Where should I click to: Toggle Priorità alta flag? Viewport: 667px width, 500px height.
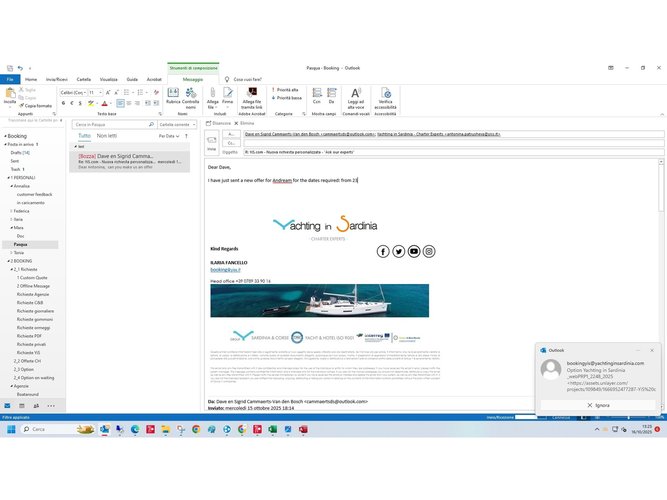pyautogui.click(x=285, y=89)
